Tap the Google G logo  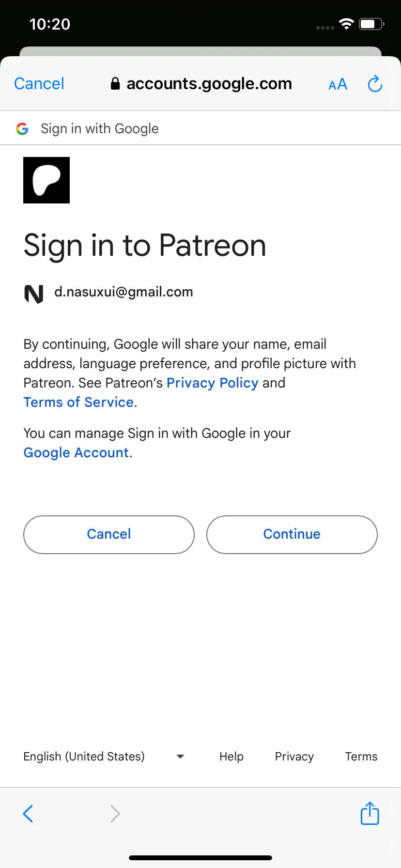point(22,128)
